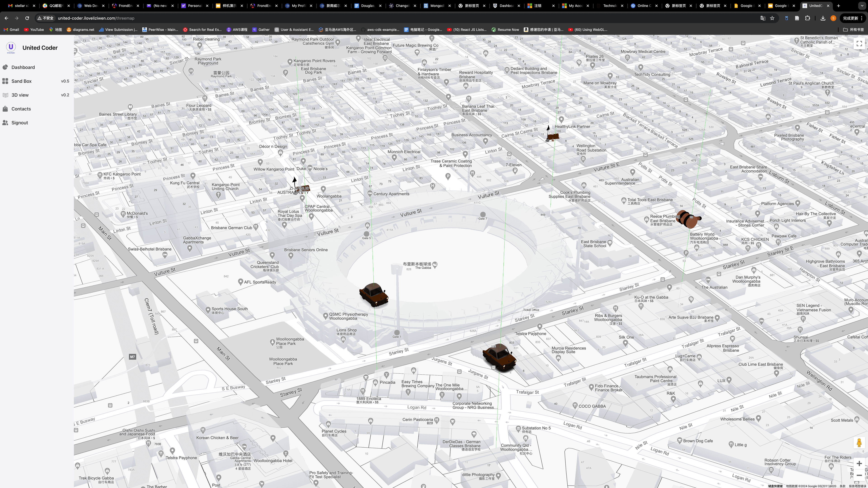The width and height of the screenshot is (868, 488).
Task: Click the Gmail bookmark icon
Action: (x=6, y=30)
